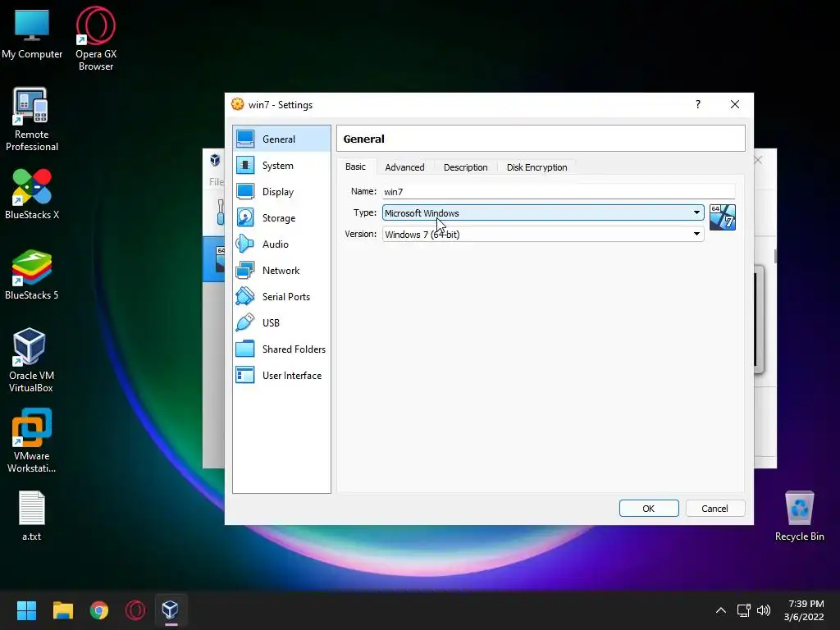Click the Name field containing win7
The height and width of the screenshot is (630, 840).
point(558,191)
